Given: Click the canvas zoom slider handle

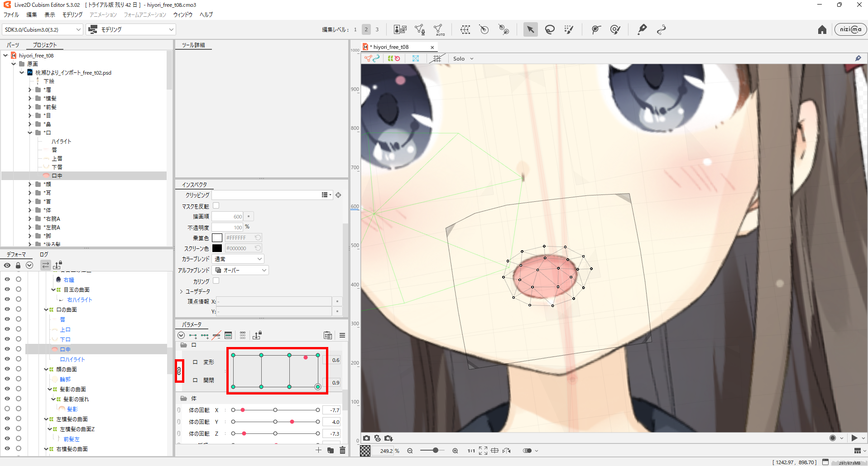Looking at the screenshot, I should click(435, 451).
